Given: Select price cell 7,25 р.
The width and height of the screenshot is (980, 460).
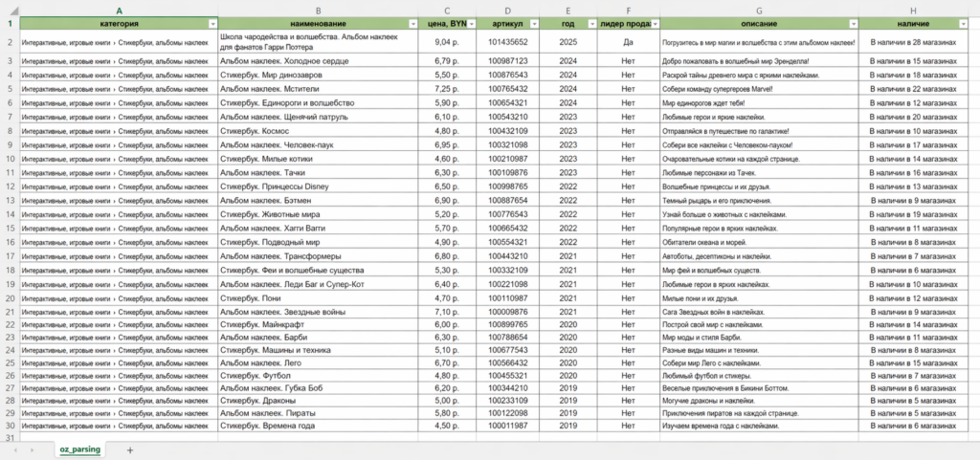Looking at the screenshot, I should point(447,89).
